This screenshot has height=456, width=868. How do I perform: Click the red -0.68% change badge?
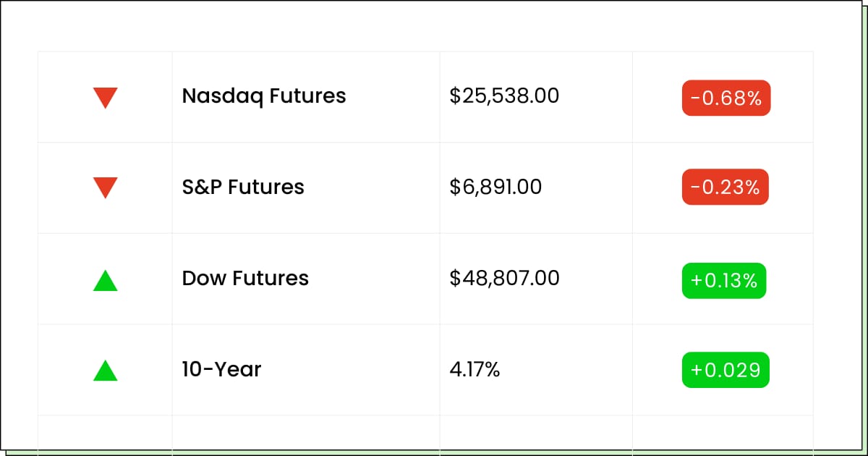pyautogui.click(x=726, y=98)
